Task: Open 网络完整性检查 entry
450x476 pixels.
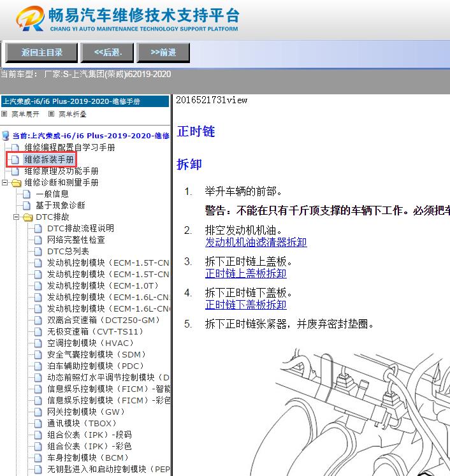Action: pyautogui.click(x=76, y=240)
